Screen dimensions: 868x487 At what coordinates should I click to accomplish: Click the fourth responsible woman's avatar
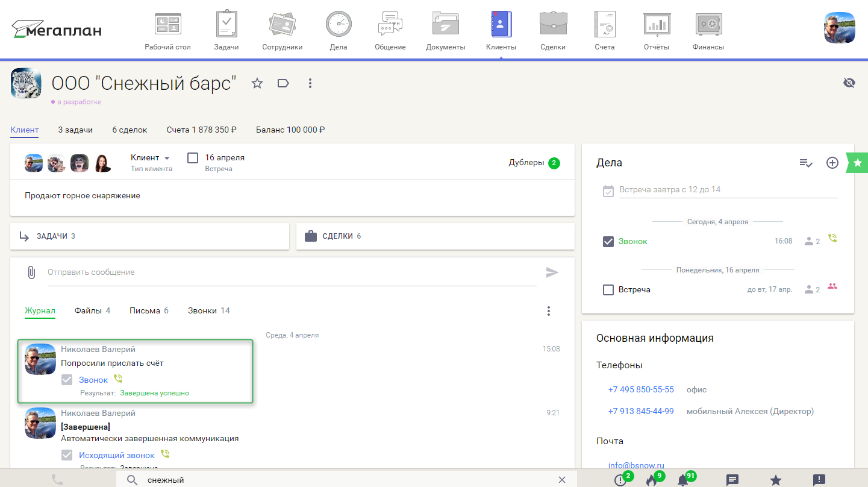click(x=103, y=163)
